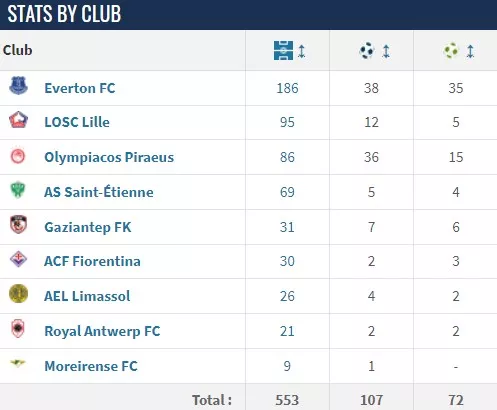The width and height of the screenshot is (497, 410).
Task: Sort by assists using green ball arrow
Action: click(x=470, y=51)
